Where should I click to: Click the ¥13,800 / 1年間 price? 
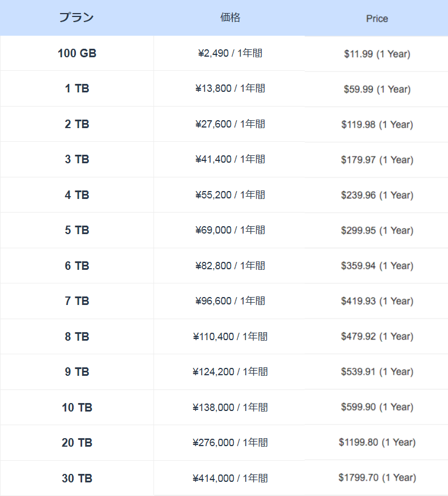click(230, 88)
